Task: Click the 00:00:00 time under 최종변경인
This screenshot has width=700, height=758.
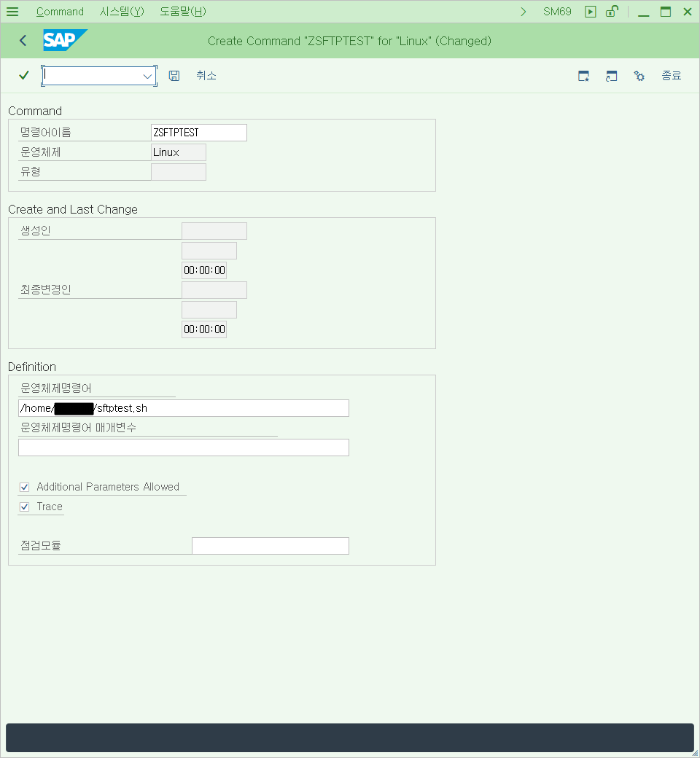Action: click(x=204, y=329)
